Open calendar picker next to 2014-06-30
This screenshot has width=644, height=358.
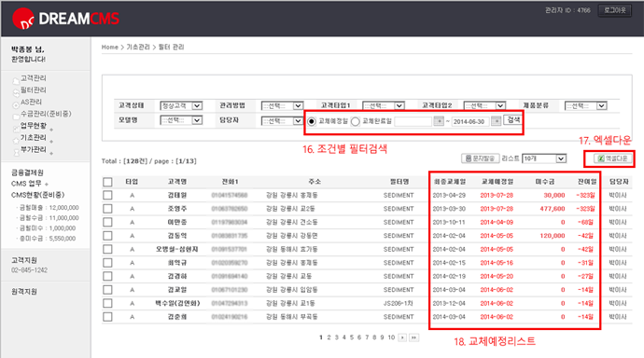[497, 121]
